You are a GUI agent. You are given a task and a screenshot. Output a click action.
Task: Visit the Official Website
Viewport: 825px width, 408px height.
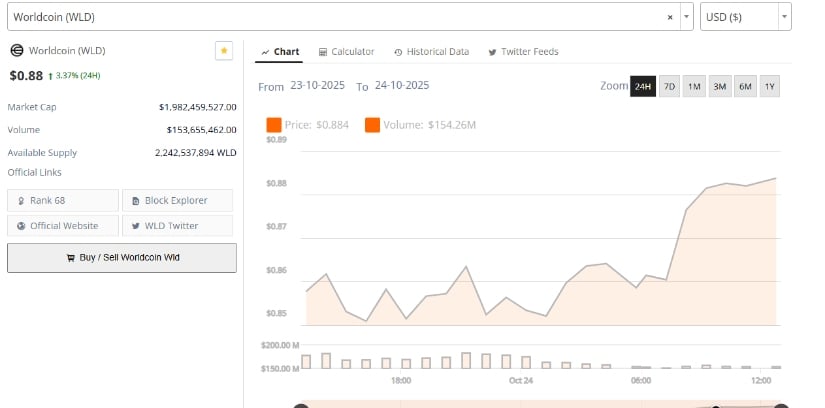[63, 226]
